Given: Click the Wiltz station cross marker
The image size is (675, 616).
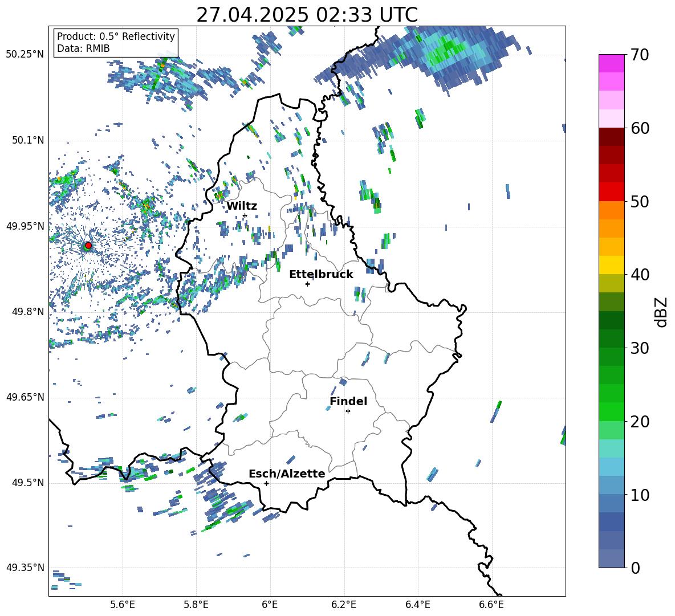Looking at the screenshot, I should coord(245,215).
